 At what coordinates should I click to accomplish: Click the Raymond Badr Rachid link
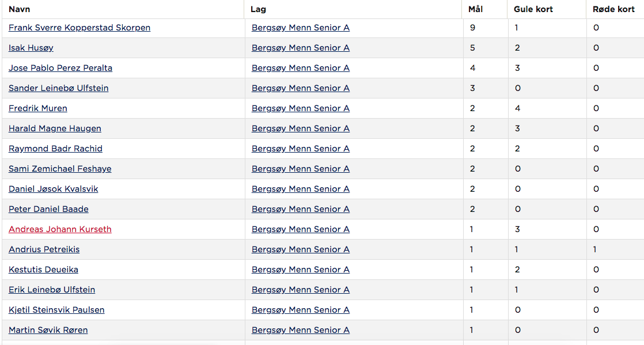tap(55, 149)
